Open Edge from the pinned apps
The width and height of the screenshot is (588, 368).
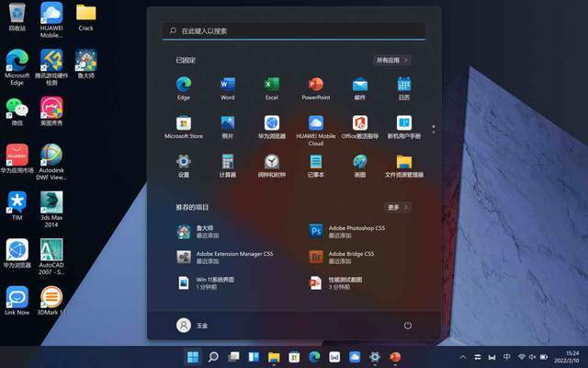[x=184, y=88]
